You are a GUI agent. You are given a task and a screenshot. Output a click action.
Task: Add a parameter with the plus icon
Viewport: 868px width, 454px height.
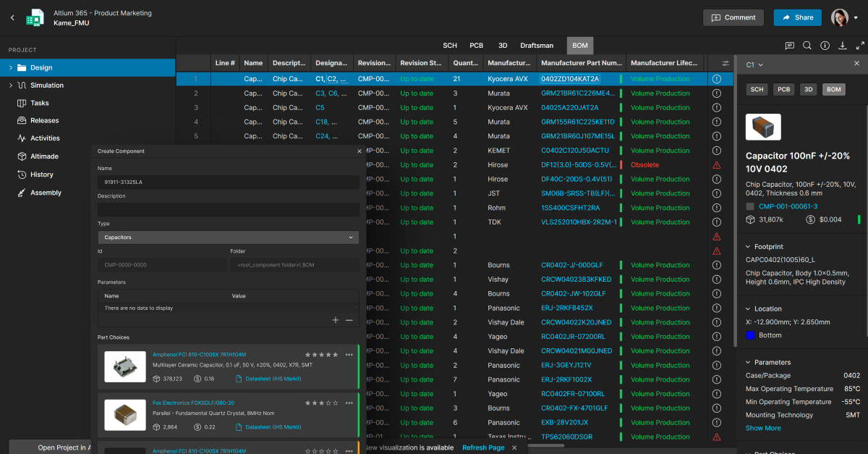[336, 320]
